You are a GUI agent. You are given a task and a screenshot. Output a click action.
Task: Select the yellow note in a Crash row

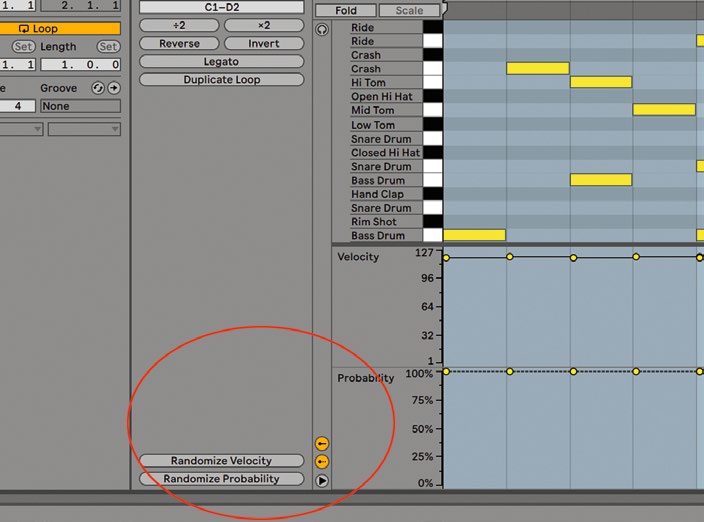(x=538, y=68)
